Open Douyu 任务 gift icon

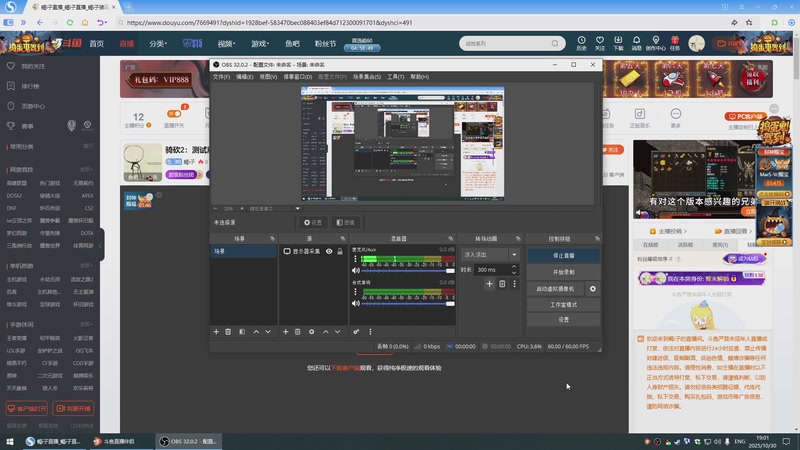click(x=675, y=43)
